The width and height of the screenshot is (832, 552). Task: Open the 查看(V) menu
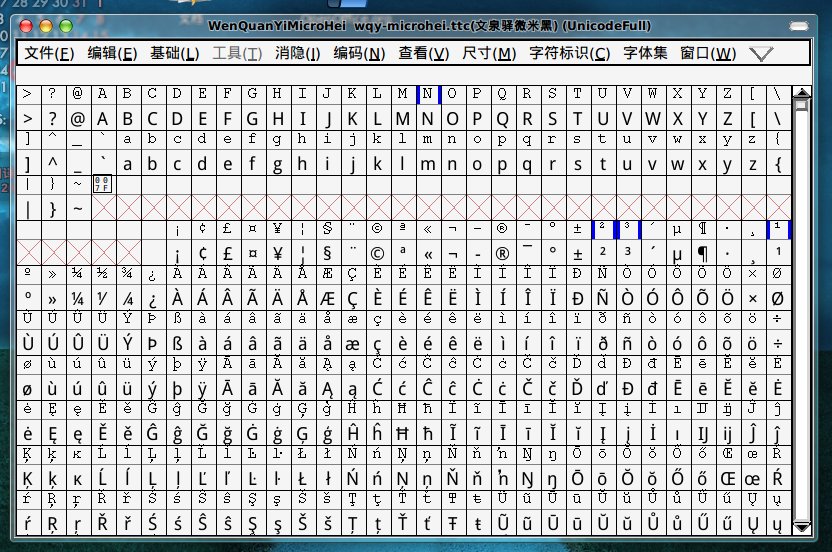(x=423, y=53)
